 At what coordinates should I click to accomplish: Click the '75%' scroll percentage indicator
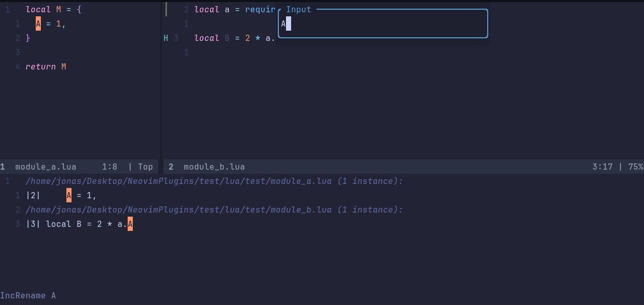pyautogui.click(x=635, y=167)
